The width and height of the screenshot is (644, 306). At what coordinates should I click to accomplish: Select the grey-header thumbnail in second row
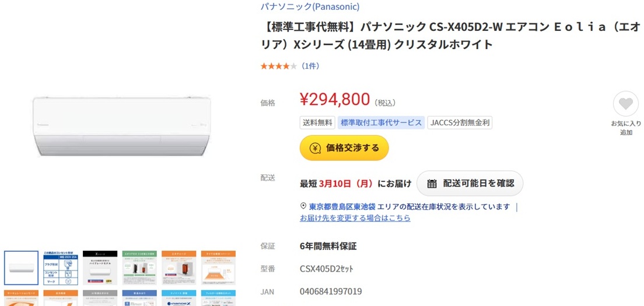pos(100,298)
